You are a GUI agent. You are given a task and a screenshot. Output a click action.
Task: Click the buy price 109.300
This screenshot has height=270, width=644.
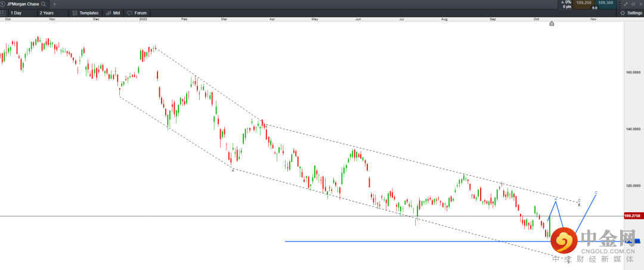pos(605,4)
